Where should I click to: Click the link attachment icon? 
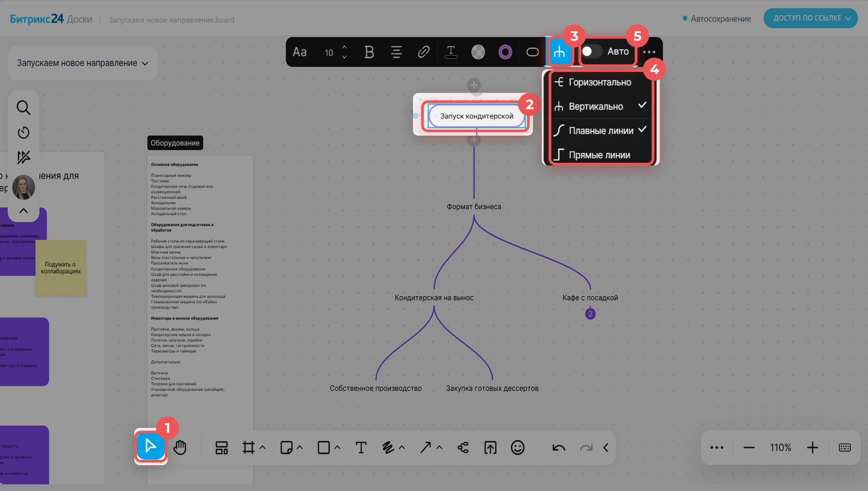point(423,52)
